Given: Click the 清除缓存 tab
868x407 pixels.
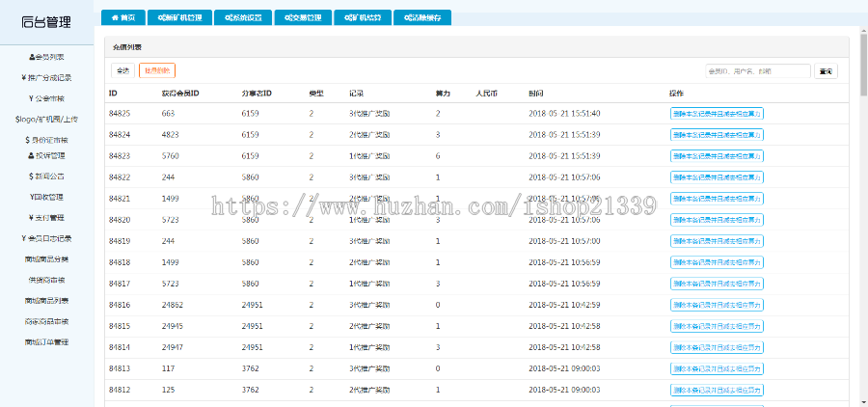Looking at the screenshot, I should point(422,17).
